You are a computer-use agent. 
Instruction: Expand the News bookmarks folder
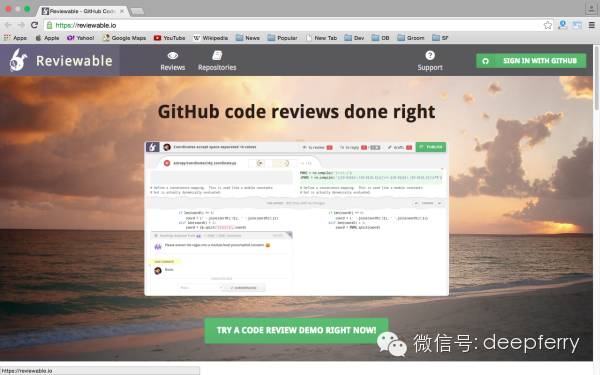[x=248, y=38]
